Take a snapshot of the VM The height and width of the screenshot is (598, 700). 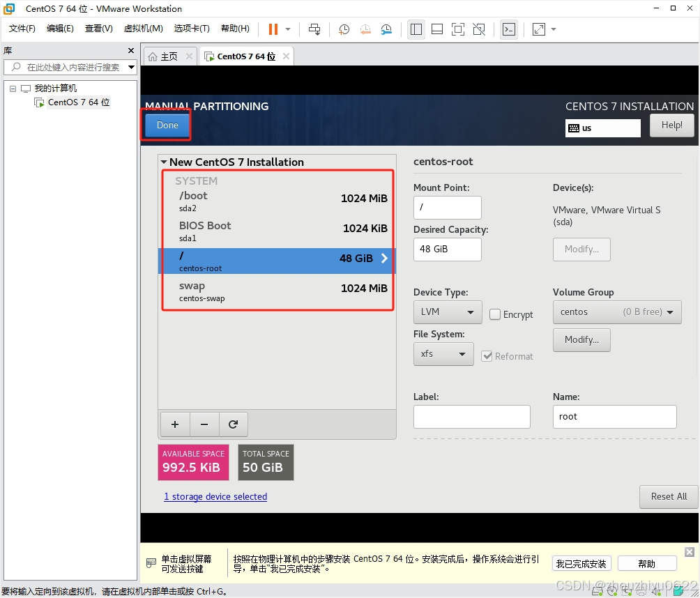(344, 29)
